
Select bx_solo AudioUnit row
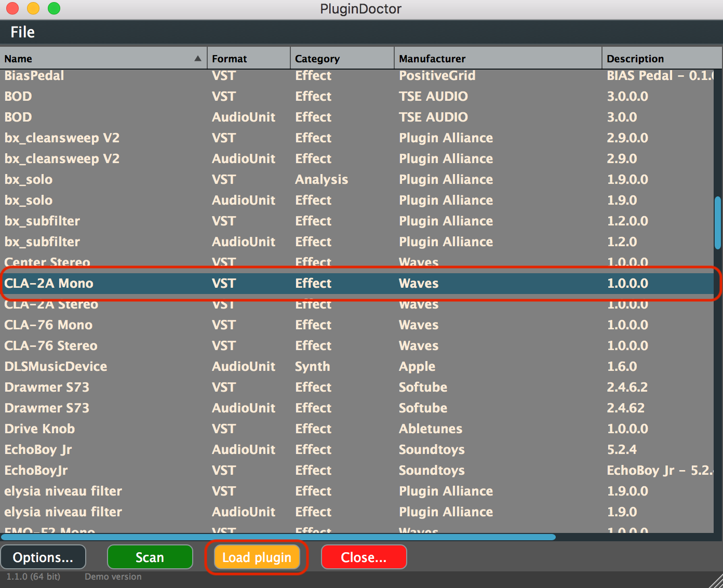point(357,201)
